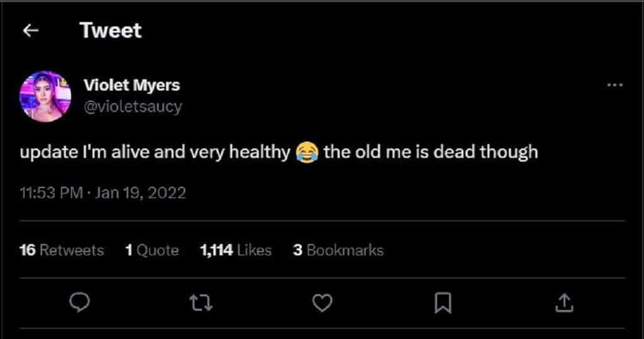This screenshot has width=644, height=339.
Task: Click the back arrow
Action: (31, 31)
